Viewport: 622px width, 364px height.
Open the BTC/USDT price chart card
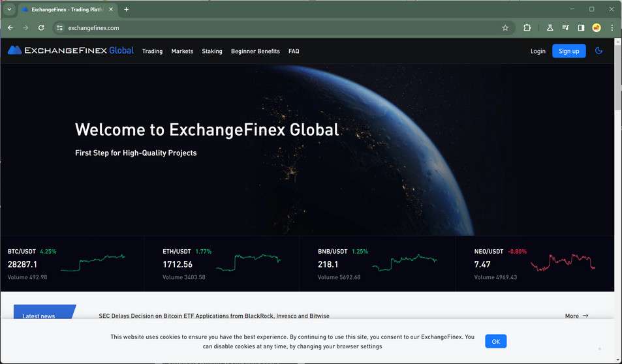click(x=72, y=264)
